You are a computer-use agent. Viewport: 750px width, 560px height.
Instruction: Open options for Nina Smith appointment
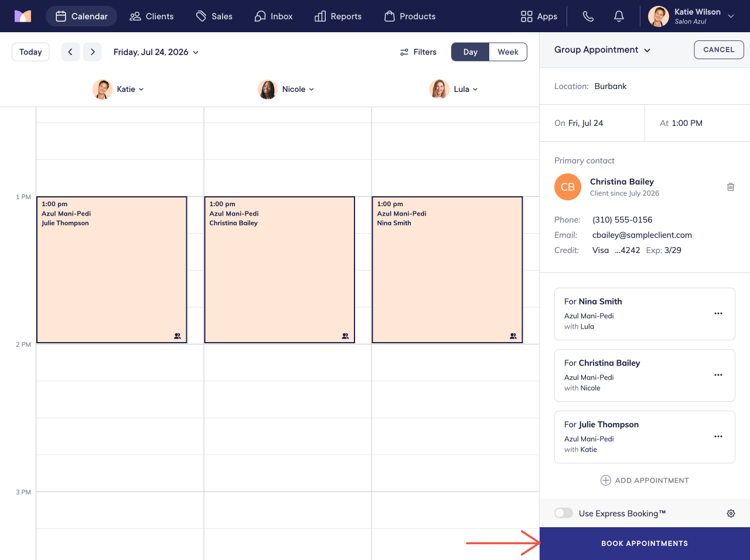pos(718,313)
